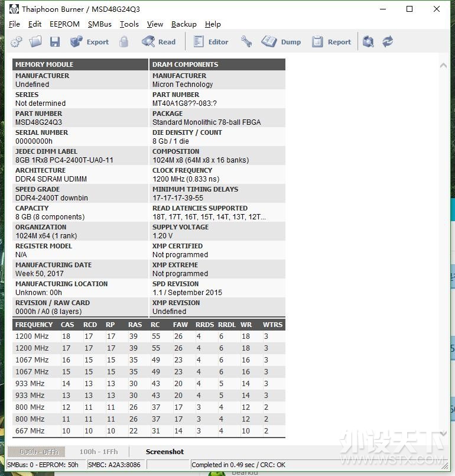Screen dimensions: 455x476
Task: Open the Edit menu
Action: click(x=35, y=24)
